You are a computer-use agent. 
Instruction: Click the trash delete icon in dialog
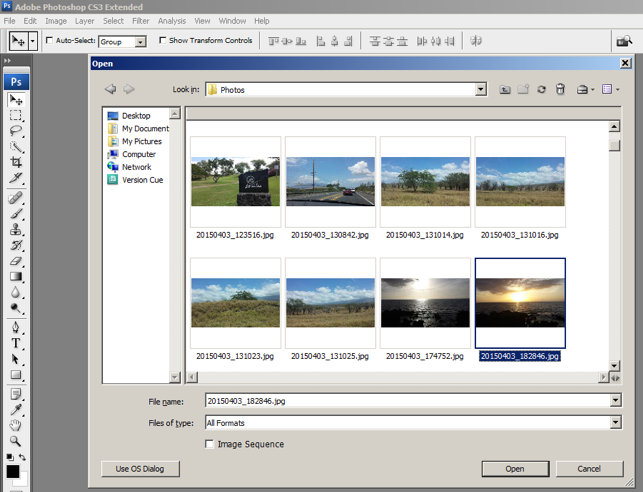click(560, 89)
